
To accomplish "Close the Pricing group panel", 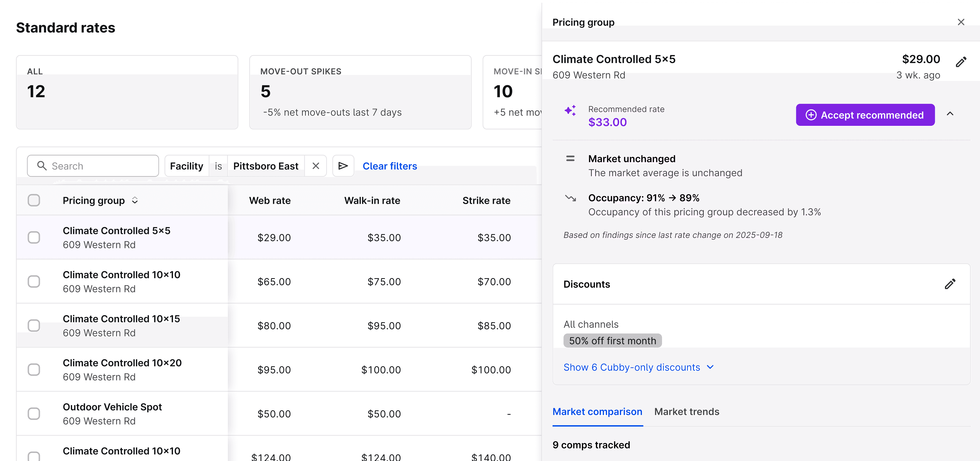I will pos(960,22).
